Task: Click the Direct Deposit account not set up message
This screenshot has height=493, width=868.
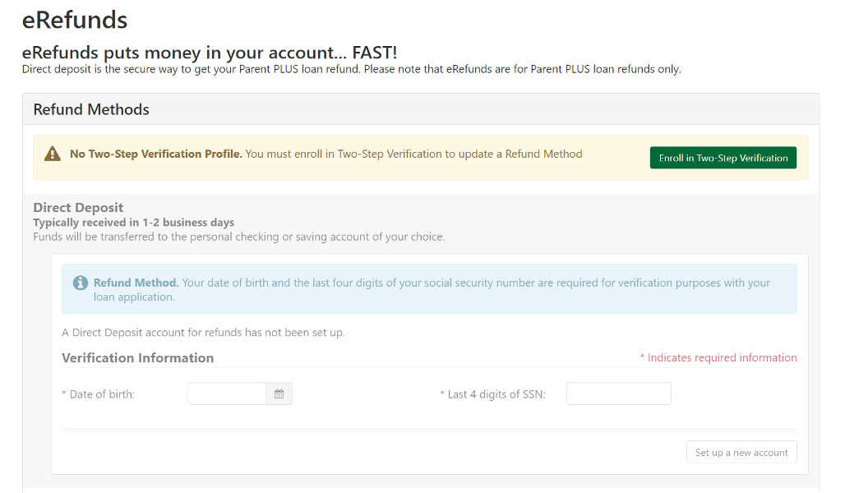Action: 203,333
